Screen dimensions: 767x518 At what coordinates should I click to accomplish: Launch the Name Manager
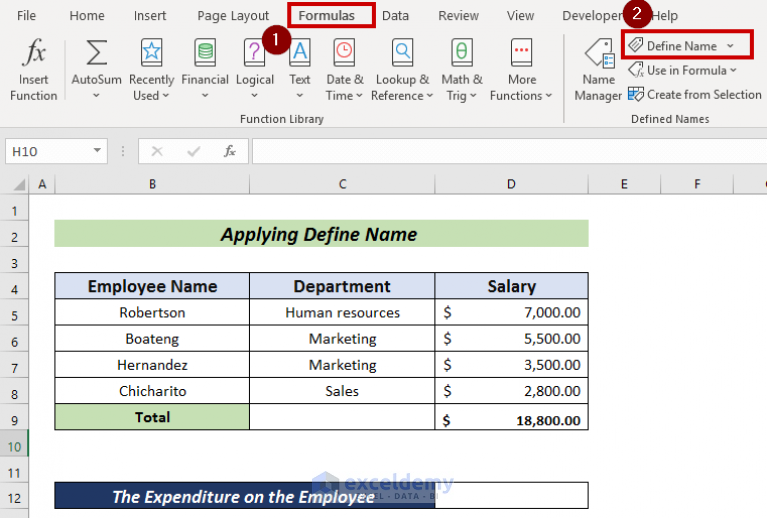click(598, 69)
